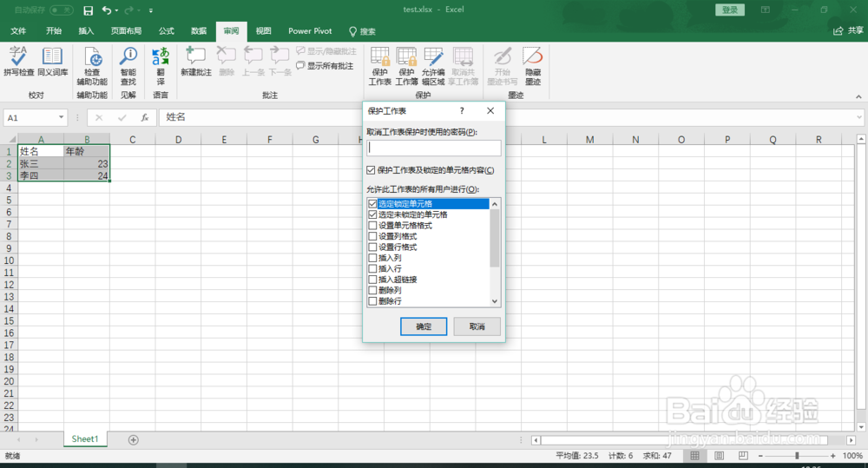
Task: Click the zoom in plus button
Action: tap(832, 455)
